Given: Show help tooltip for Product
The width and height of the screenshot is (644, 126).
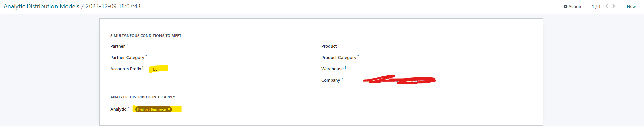Looking at the screenshot, I should pos(339,45).
